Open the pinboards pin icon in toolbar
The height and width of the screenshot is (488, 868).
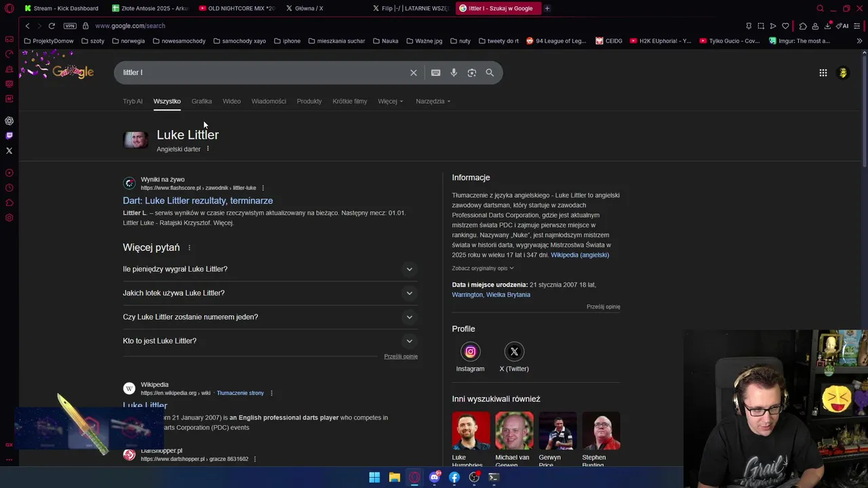pos(749,26)
